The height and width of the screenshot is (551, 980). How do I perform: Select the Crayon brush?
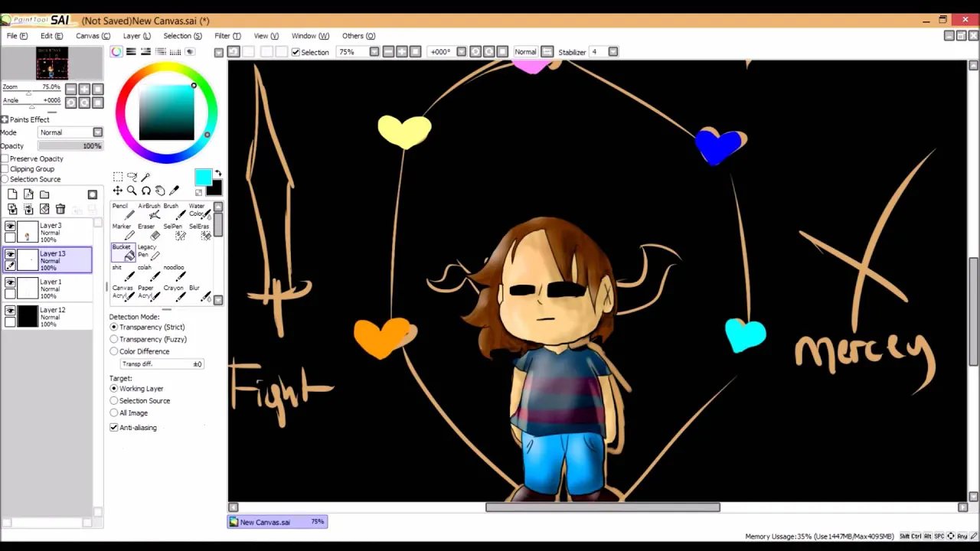(174, 293)
